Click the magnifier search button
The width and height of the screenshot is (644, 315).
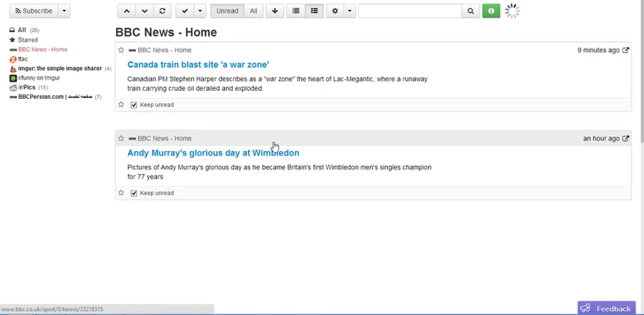click(471, 11)
